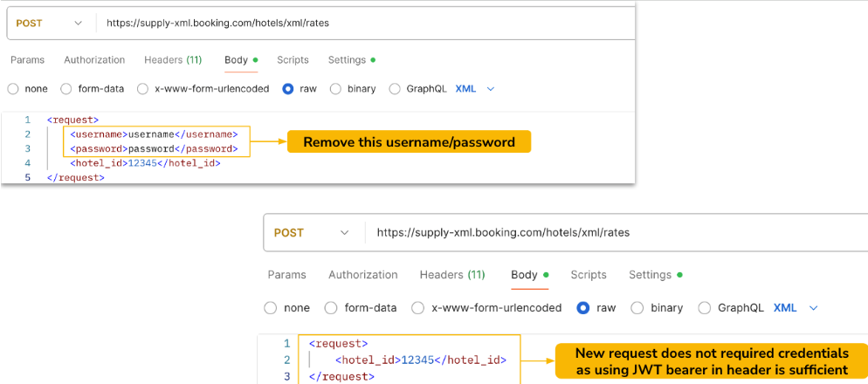868x384 pixels.
Task: Click the username line in the XML body
Action: (x=154, y=134)
